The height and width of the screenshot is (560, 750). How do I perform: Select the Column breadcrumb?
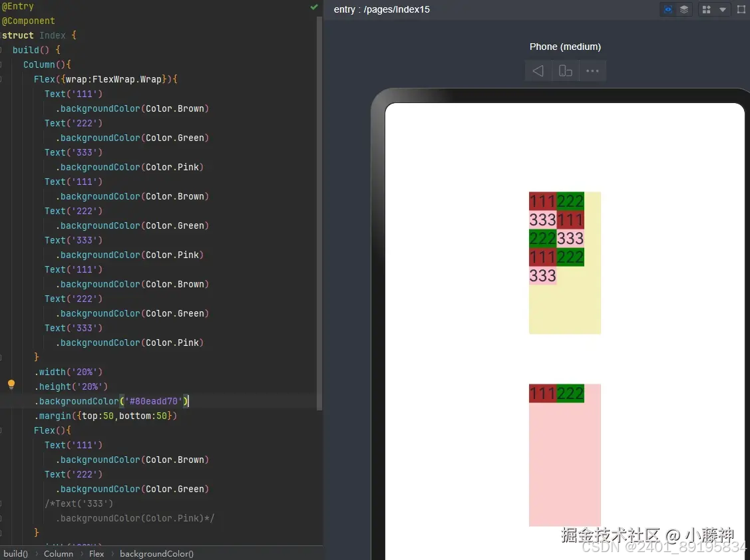click(x=59, y=554)
